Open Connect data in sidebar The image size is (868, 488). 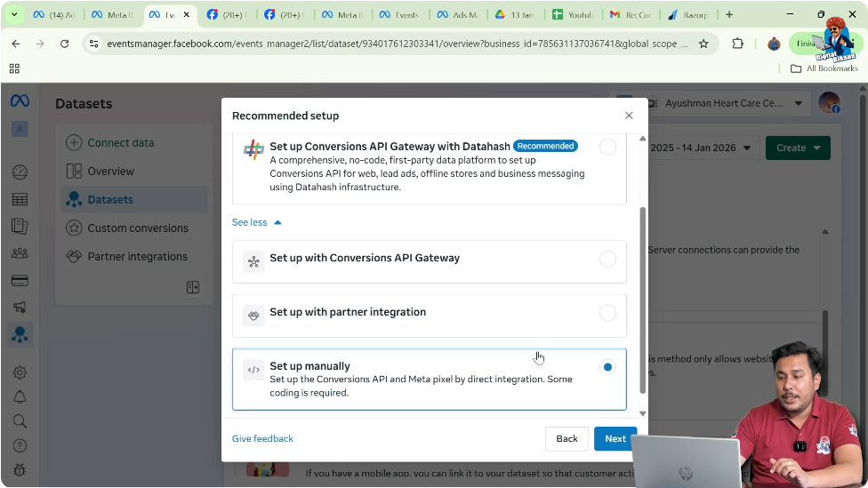coord(134,143)
